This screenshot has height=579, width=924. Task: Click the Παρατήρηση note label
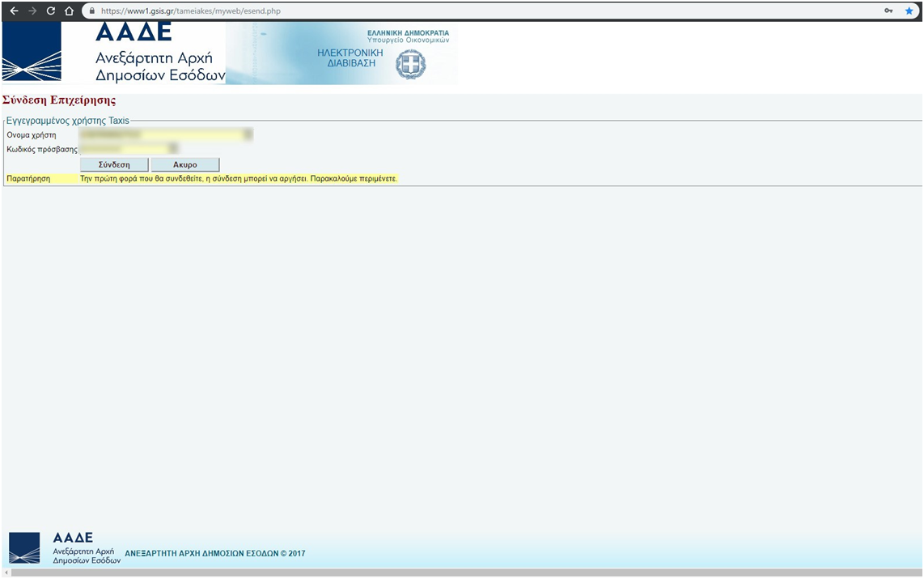[29, 178]
